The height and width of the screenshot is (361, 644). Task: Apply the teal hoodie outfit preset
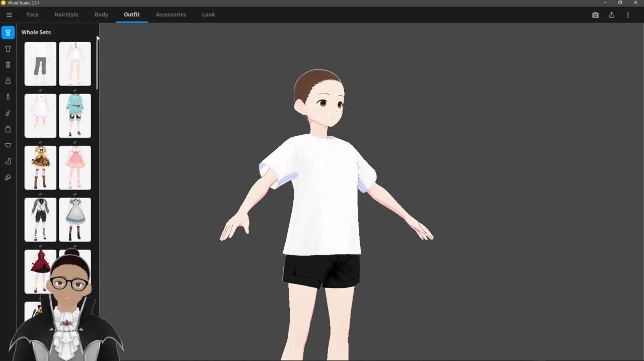coord(75,116)
